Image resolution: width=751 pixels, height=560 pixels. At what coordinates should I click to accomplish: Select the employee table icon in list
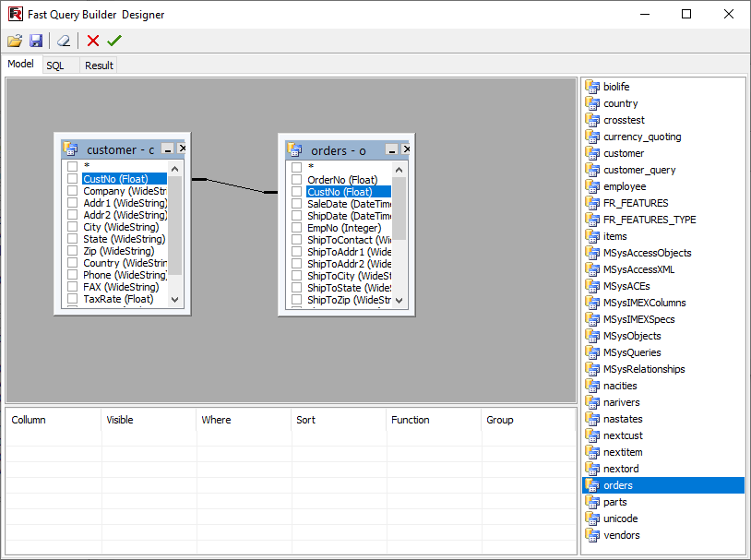(x=592, y=186)
